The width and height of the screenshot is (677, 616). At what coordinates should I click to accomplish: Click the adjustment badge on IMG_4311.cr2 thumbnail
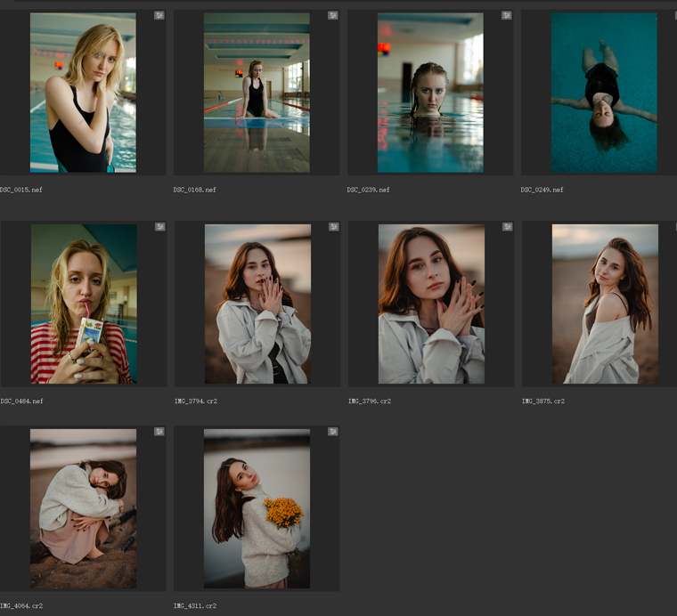333,432
